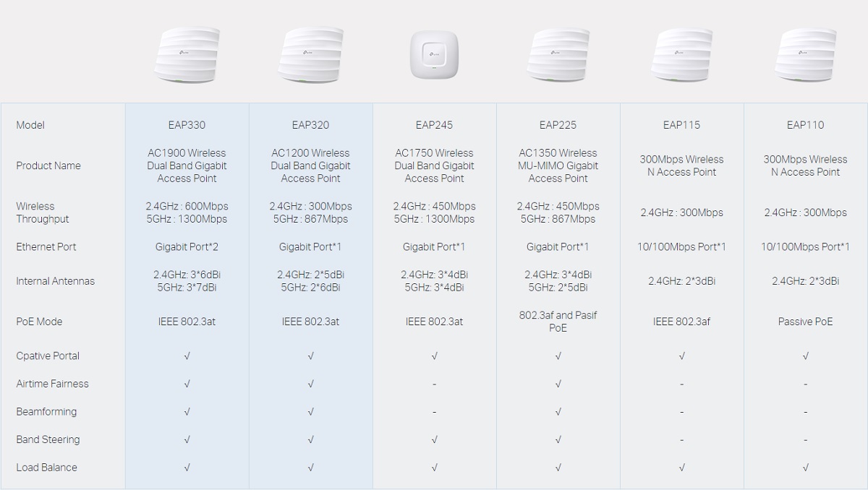Click the EAP110 access point image

tap(805, 54)
